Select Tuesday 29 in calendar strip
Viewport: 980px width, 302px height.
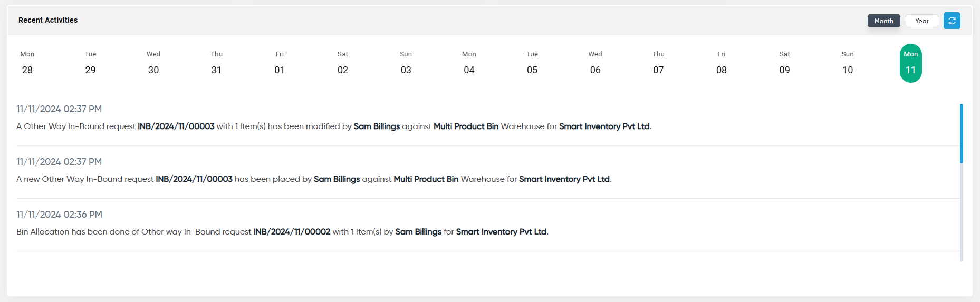[x=90, y=63]
